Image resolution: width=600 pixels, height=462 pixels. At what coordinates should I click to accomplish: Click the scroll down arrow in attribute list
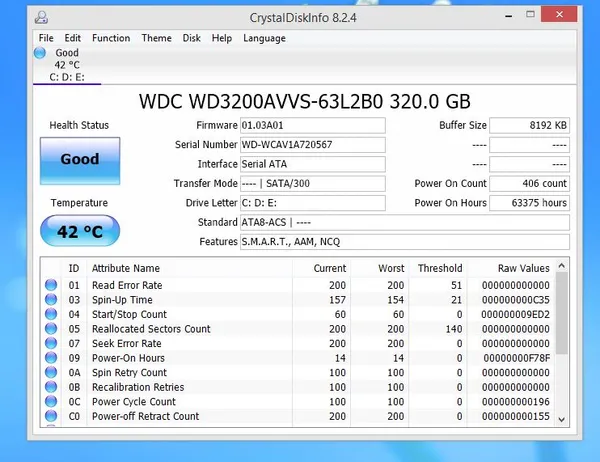pos(561,420)
